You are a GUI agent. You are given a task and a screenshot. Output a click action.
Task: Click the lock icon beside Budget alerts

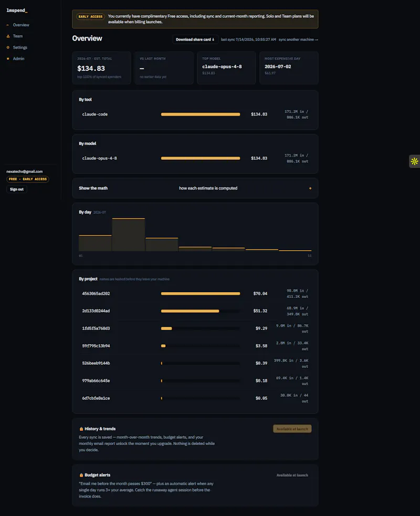coord(81,475)
